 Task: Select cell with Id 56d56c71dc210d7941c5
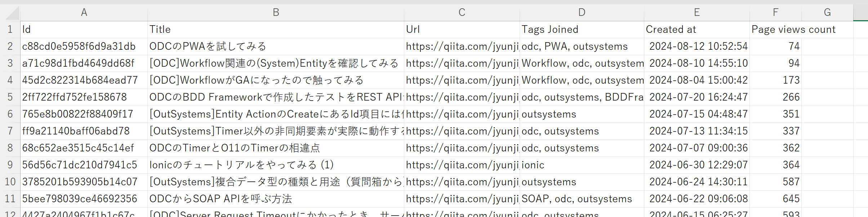pyautogui.click(x=84, y=165)
